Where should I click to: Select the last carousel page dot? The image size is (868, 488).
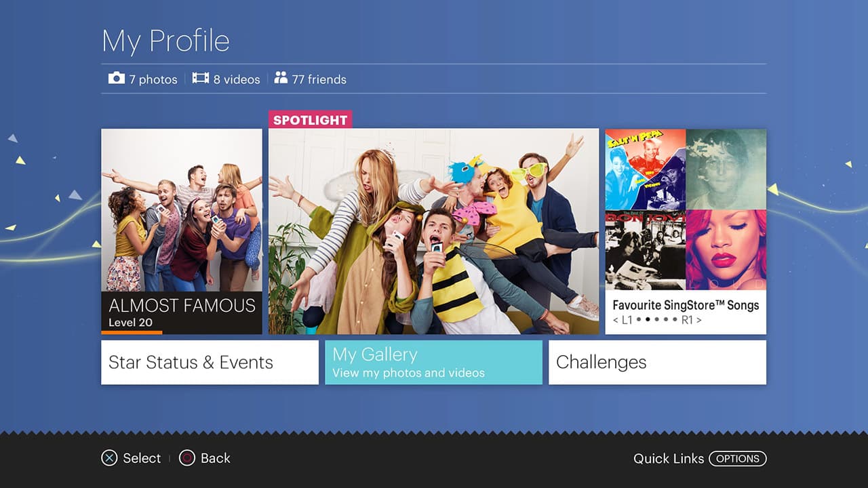click(675, 320)
